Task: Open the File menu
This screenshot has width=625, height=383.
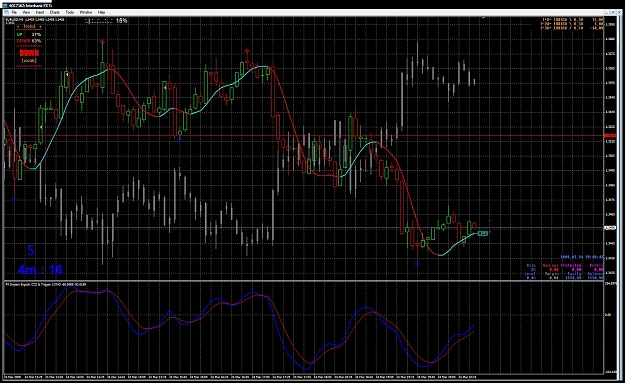Action: 14,12
